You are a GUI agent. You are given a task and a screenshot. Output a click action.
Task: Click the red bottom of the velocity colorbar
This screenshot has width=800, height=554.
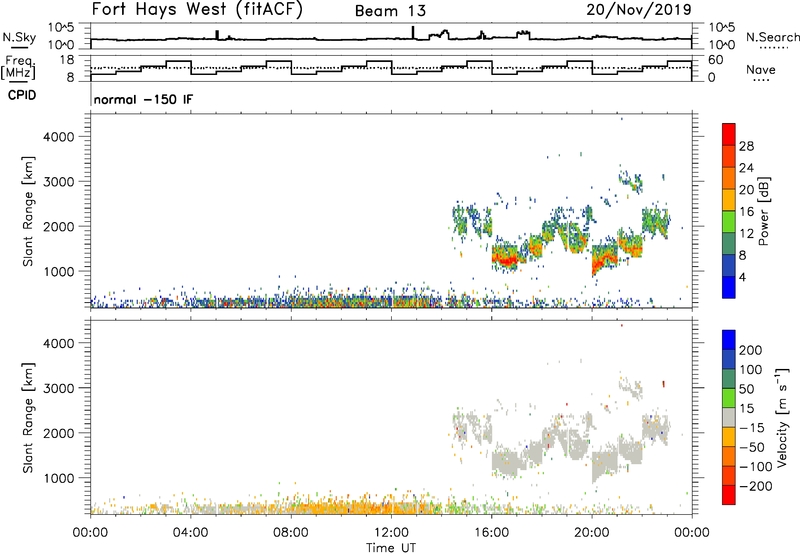click(x=729, y=495)
